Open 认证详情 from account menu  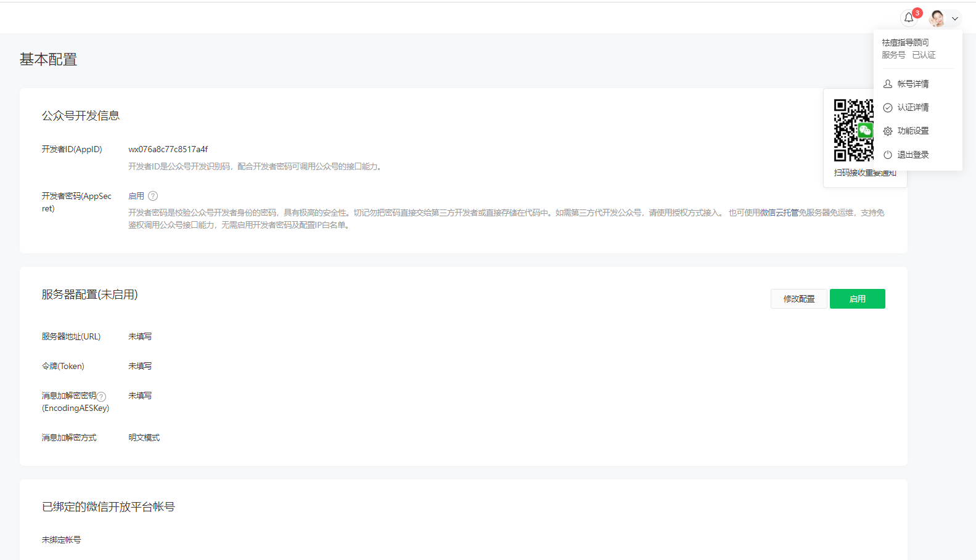coord(912,107)
